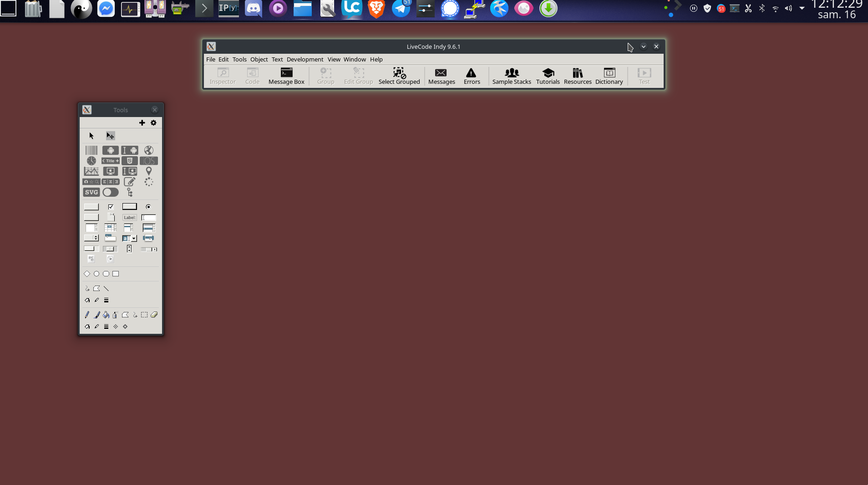Open the Dictionary
Screen dimensions: 868x485
609,76
